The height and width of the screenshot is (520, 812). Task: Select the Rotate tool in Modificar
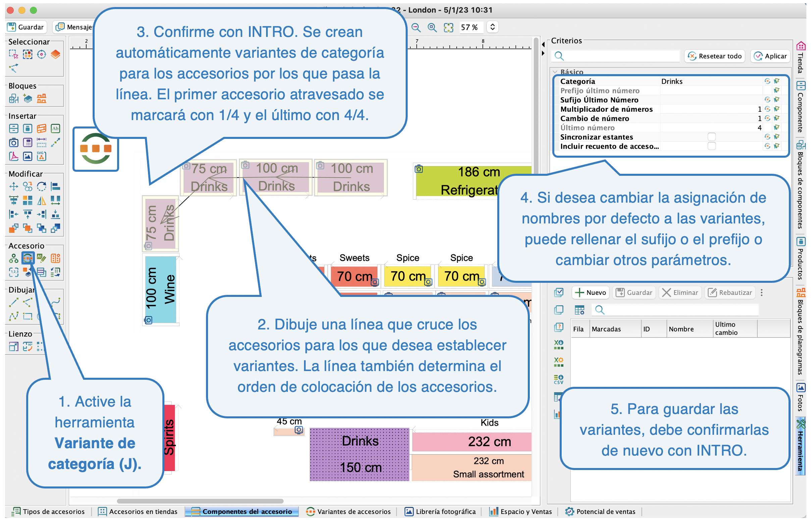coord(42,187)
